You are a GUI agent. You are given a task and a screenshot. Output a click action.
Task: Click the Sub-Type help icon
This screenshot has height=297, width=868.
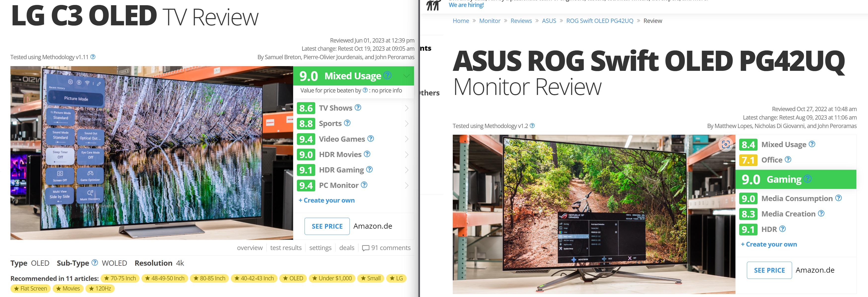point(95,262)
